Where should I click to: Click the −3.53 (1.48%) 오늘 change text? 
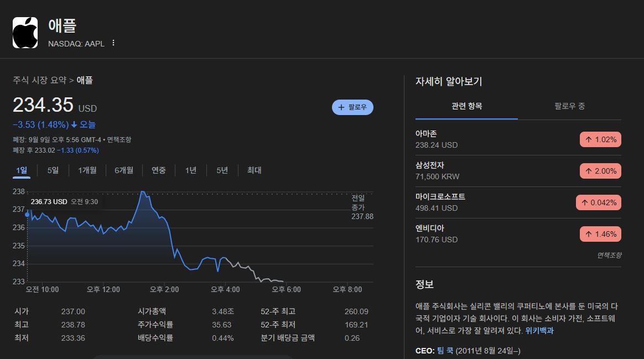[54, 124]
